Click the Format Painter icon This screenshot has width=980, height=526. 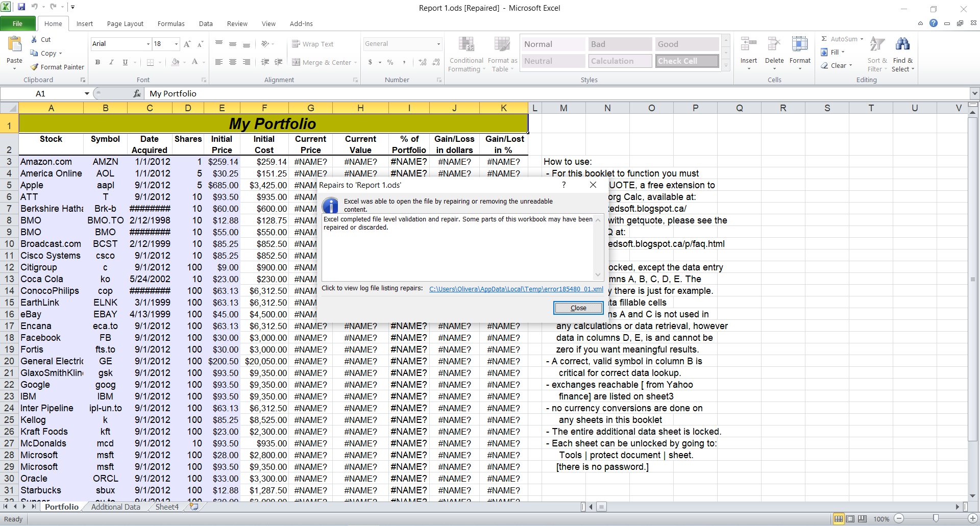pyautogui.click(x=35, y=67)
